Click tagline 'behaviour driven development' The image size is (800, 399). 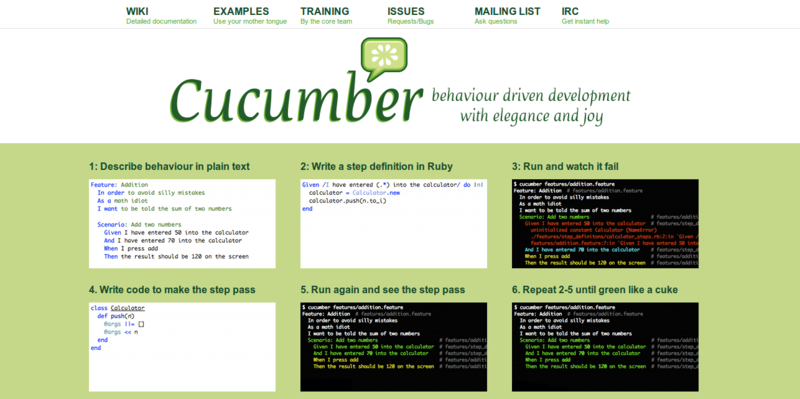(x=531, y=95)
